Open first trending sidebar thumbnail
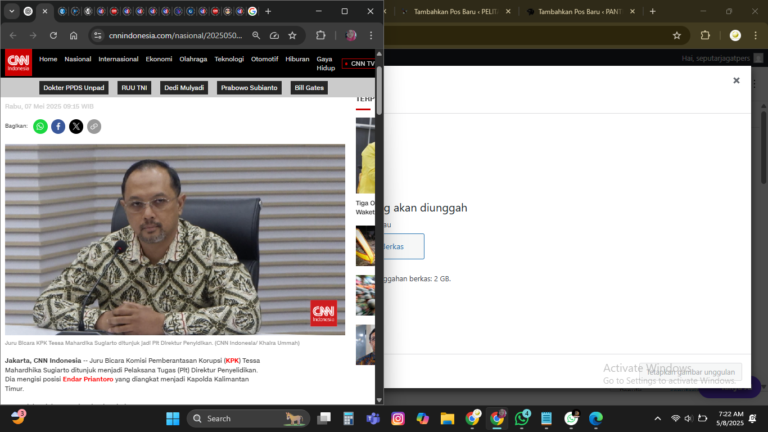Viewport: 768px width, 432px height. click(365, 155)
